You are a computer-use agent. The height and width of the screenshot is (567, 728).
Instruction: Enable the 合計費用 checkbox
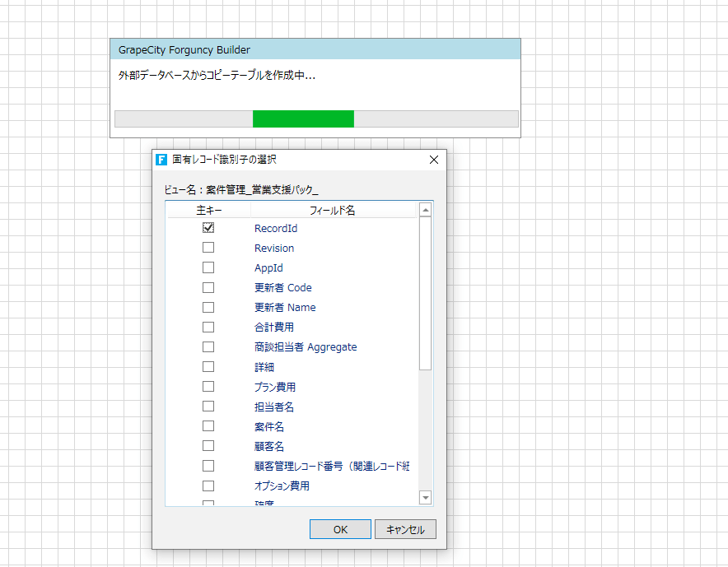208,328
